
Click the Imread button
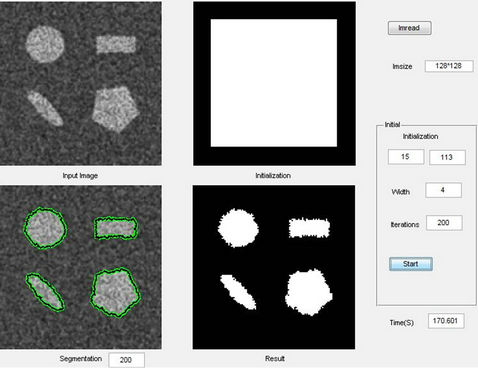[x=409, y=28]
